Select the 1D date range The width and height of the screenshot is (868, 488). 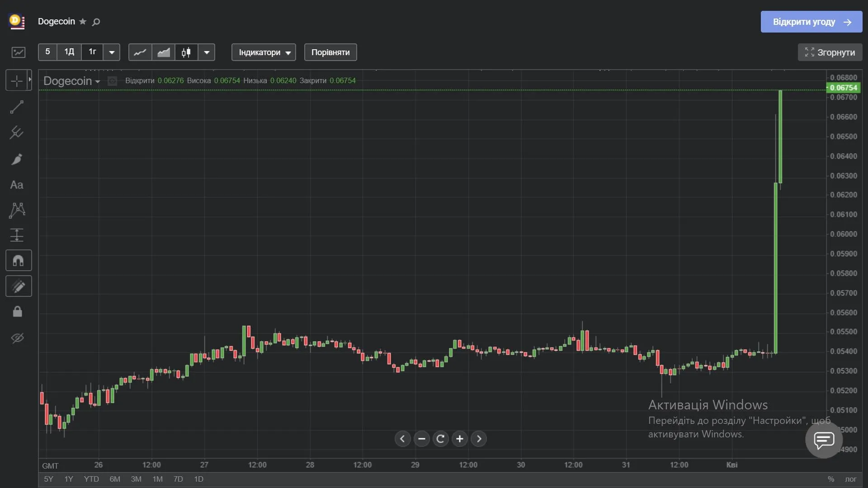(198, 479)
